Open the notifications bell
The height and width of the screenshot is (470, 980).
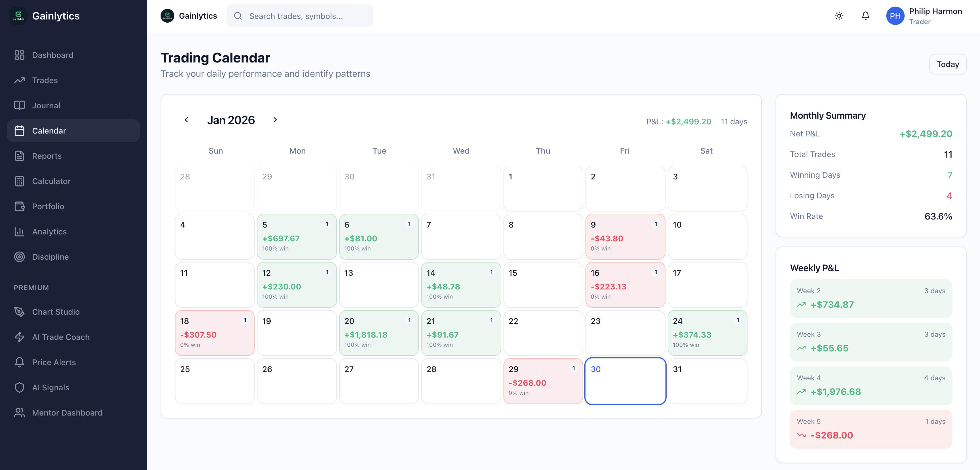pos(865,15)
